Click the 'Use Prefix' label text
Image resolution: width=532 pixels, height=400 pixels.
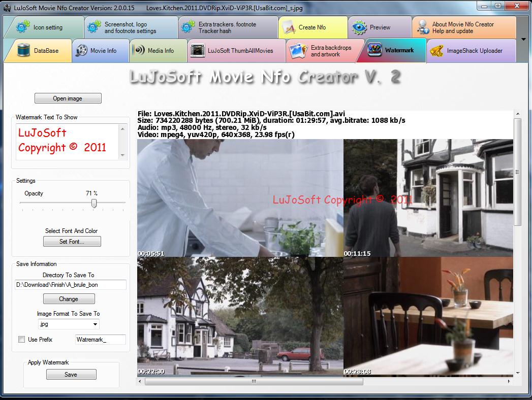pos(40,339)
